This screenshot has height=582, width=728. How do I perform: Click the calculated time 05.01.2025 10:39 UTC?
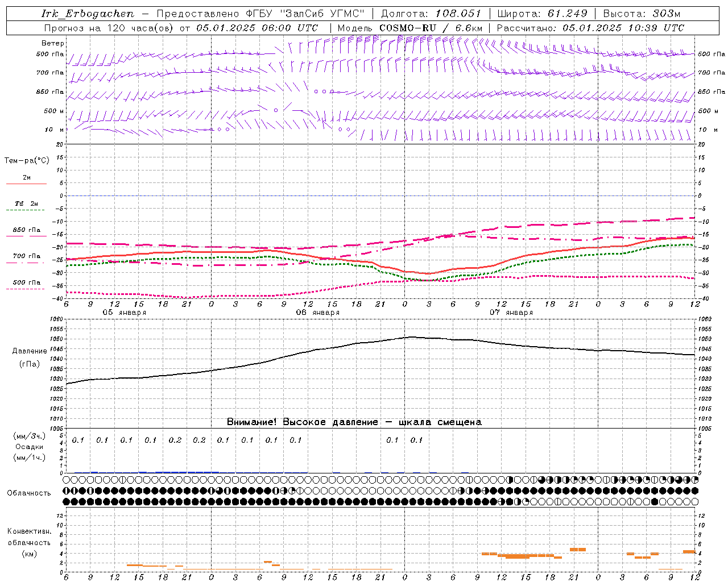tap(623, 28)
